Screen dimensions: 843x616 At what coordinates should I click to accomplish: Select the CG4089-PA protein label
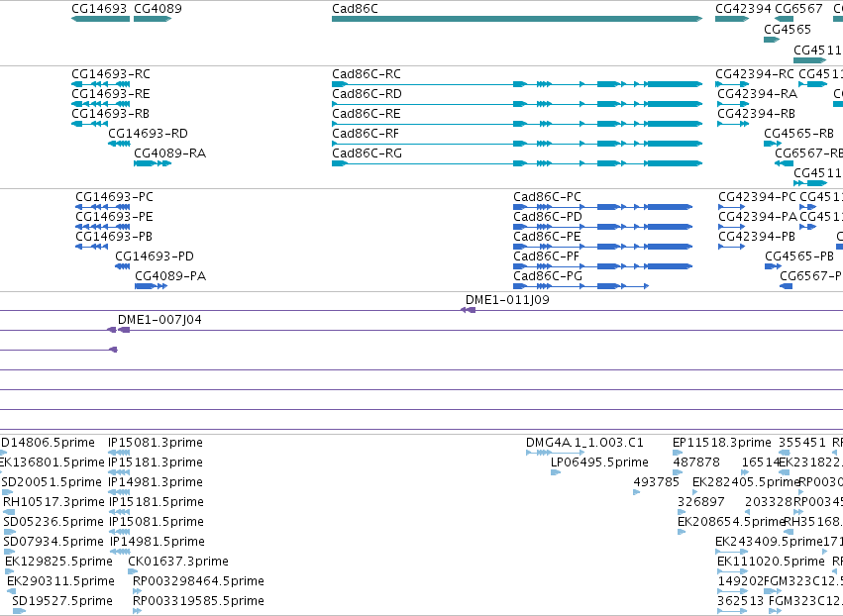pos(170,276)
